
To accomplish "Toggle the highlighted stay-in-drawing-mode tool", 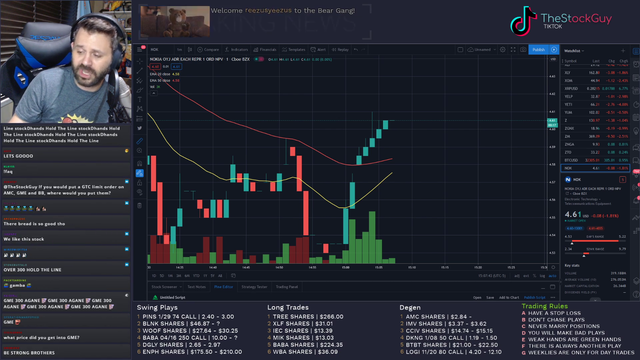I will pyautogui.click(x=140, y=173).
